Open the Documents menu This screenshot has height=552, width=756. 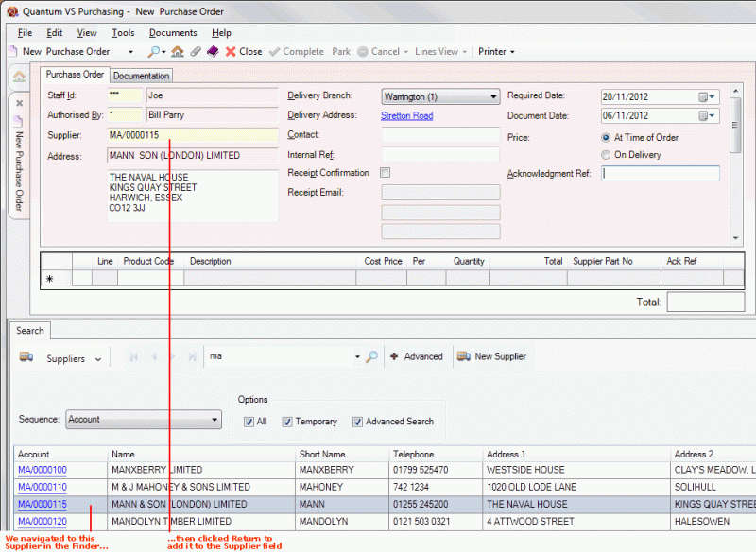(174, 32)
